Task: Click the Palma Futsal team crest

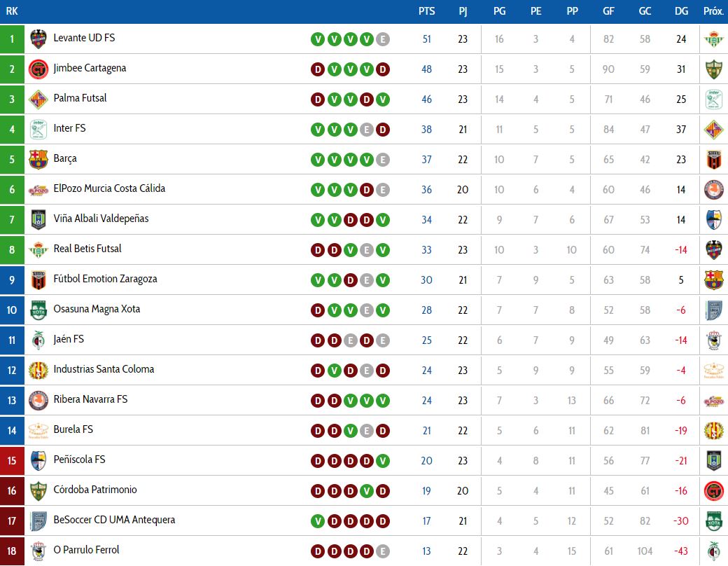Action: pyautogui.click(x=38, y=99)
